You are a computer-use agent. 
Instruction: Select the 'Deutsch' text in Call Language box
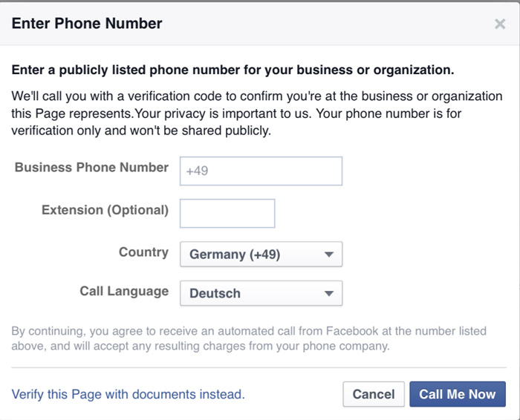coord(215,293)
